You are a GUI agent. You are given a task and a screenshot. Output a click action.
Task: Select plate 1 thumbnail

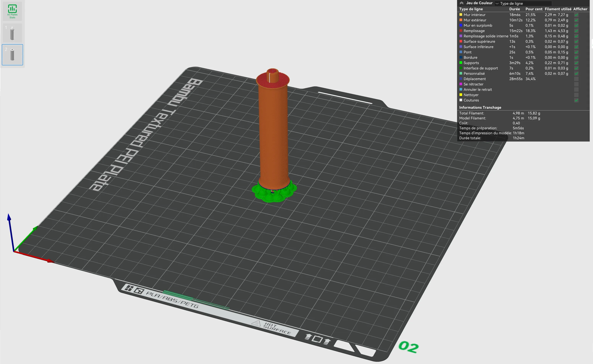click(x=12, y=33)
